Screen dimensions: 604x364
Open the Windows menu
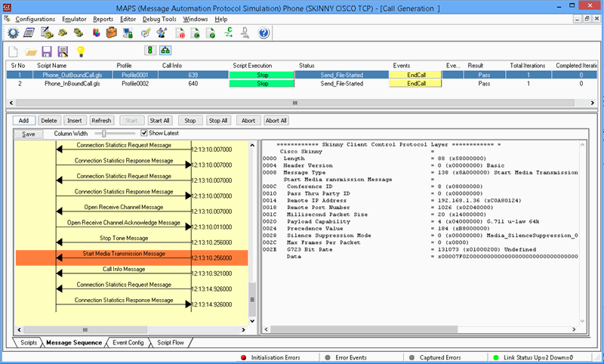pos(195,19)
